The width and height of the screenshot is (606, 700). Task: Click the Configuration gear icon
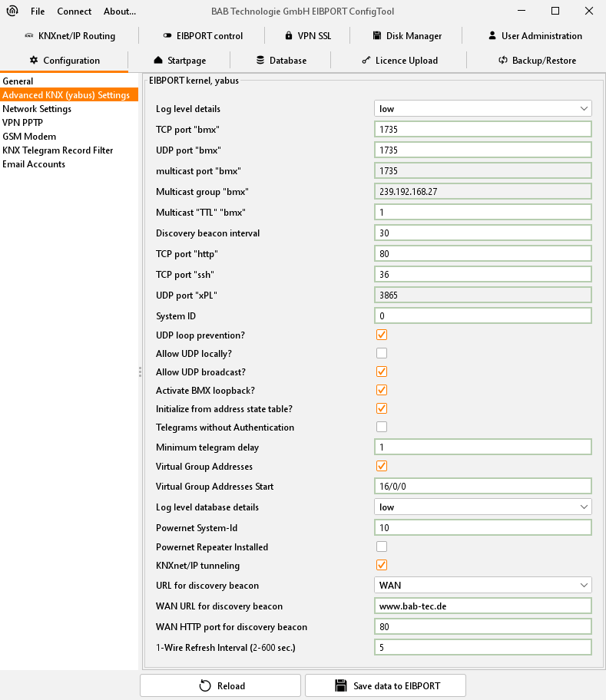coord(34,61)
